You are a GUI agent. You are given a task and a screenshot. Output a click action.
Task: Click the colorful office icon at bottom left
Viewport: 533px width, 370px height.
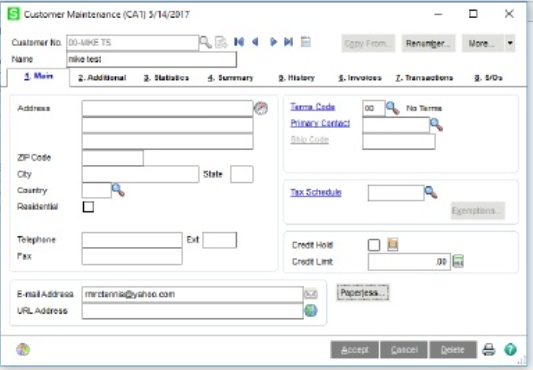23,349
